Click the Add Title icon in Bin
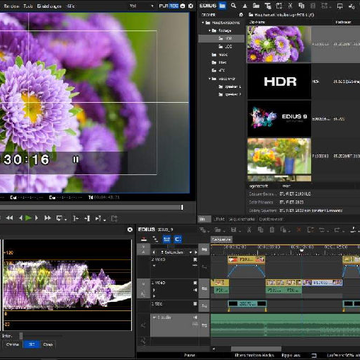Screen dimensions: 360x360 268,6
